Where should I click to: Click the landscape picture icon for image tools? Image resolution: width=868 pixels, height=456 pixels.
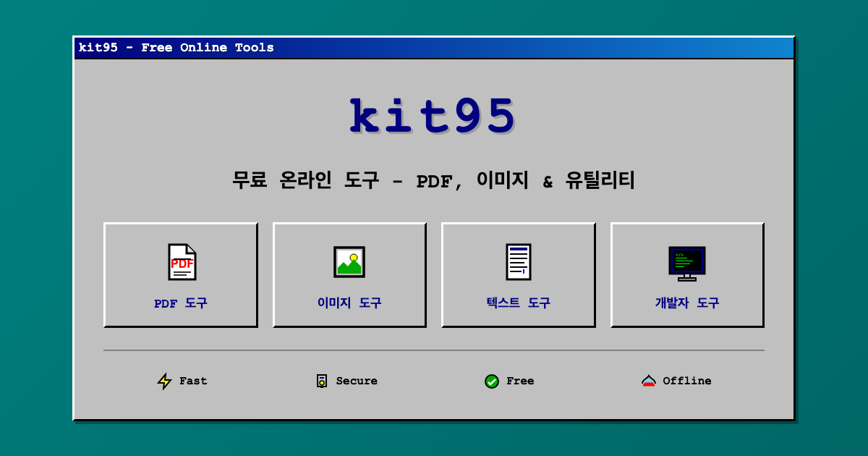pos(349,262)
